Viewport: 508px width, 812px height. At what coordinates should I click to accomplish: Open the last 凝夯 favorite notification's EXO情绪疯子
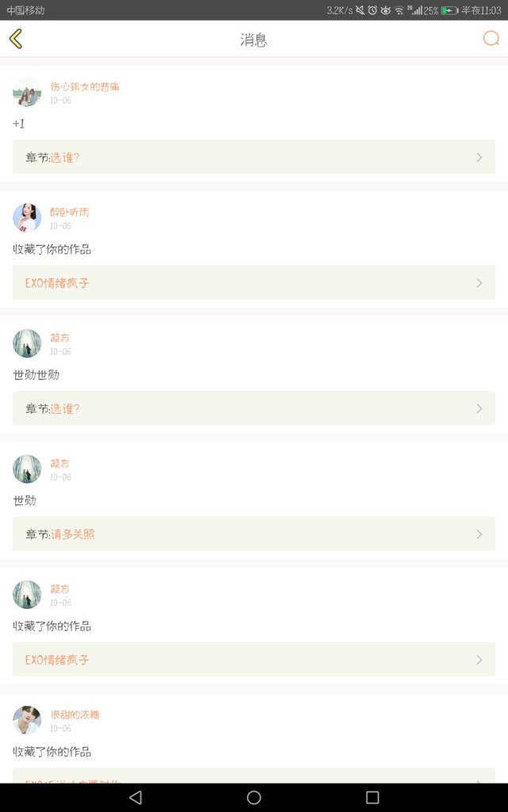click(254, 659)
